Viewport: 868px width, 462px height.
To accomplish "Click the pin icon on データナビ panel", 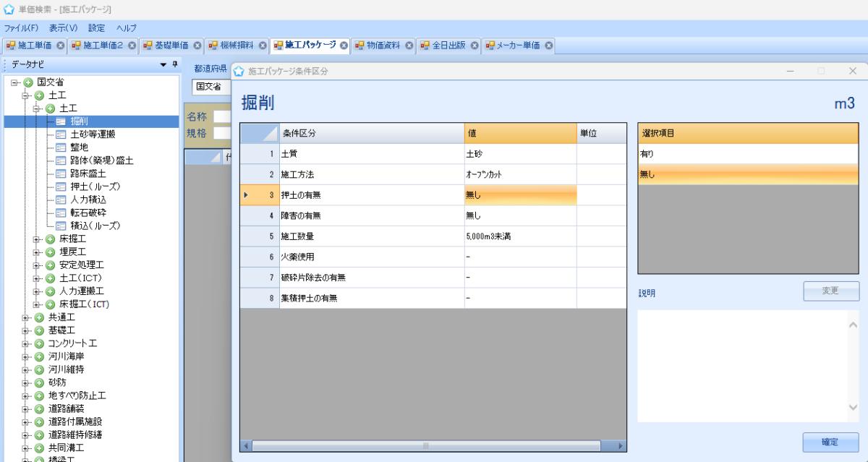I will coord(174,64).
